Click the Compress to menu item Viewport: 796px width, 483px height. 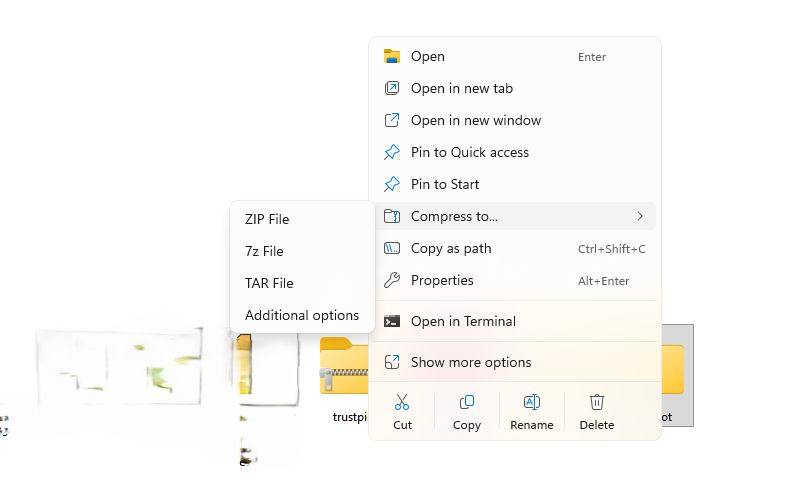tap(454, 217)
